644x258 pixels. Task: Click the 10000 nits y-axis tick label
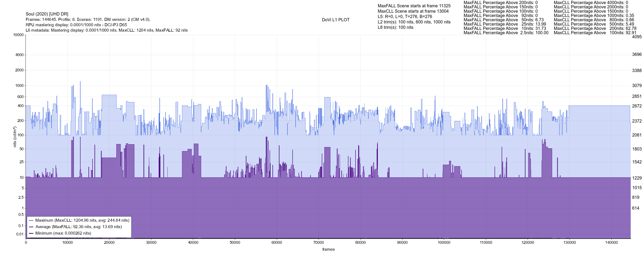18,35
